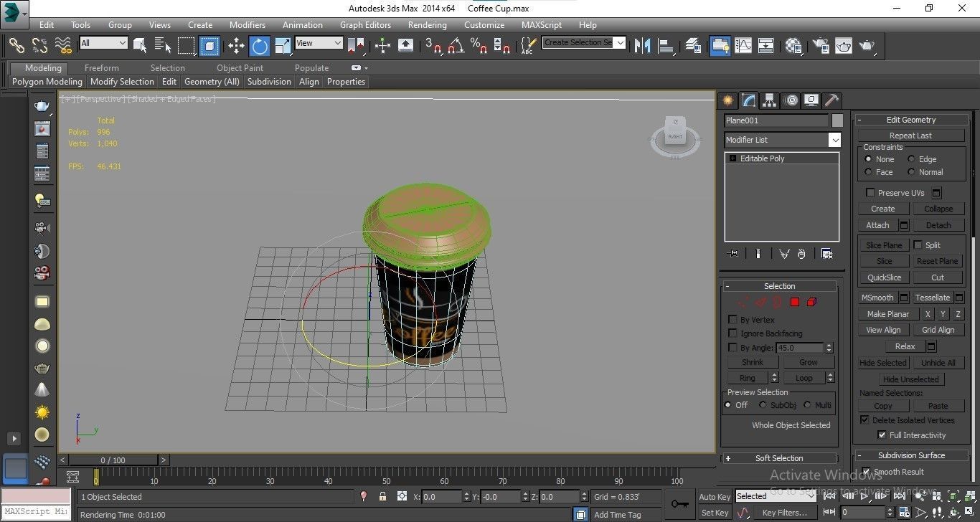Open the Create command panel tab
The width and height of the screenshot is (980, 522).
(x=728, y=100)
